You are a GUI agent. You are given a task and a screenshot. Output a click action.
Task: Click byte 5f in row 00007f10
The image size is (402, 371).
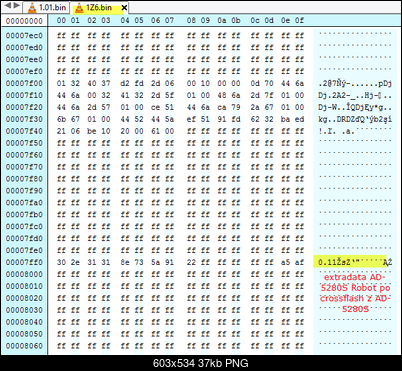[169, 95]
